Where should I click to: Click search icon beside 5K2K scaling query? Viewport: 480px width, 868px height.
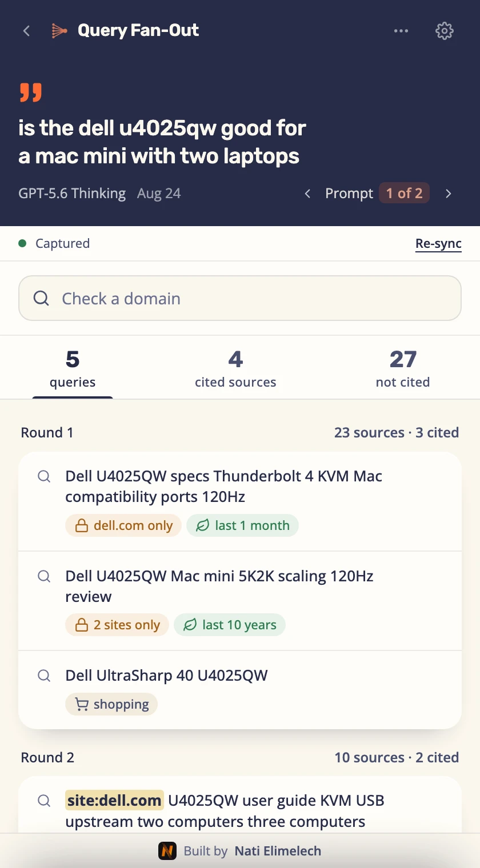pos(44,576)
